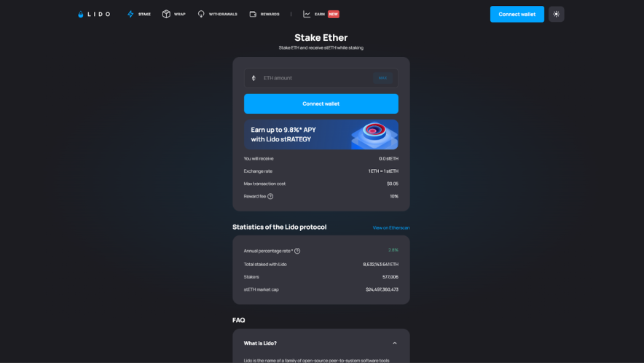The image size is (644, 363).
Task: Open the Withdrawals tab
Action: click(222, 14)
